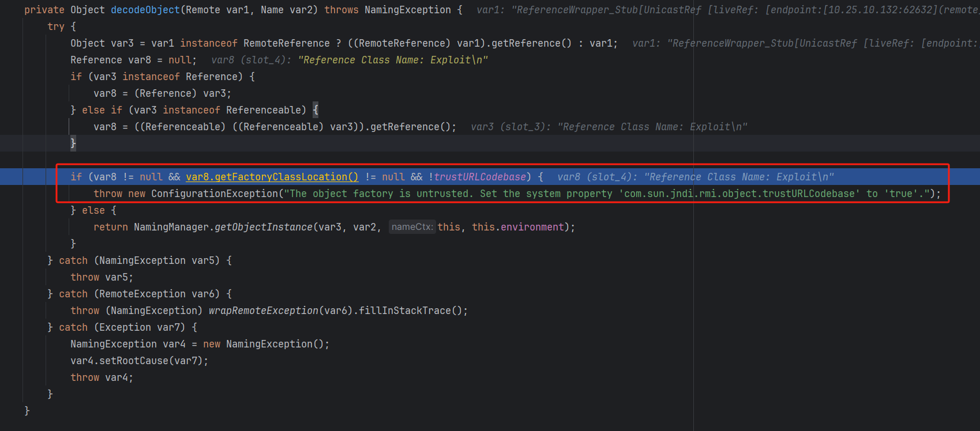Click the nameCtx: parameter hint
Screen dimensions: 980x431
(412, 227)
